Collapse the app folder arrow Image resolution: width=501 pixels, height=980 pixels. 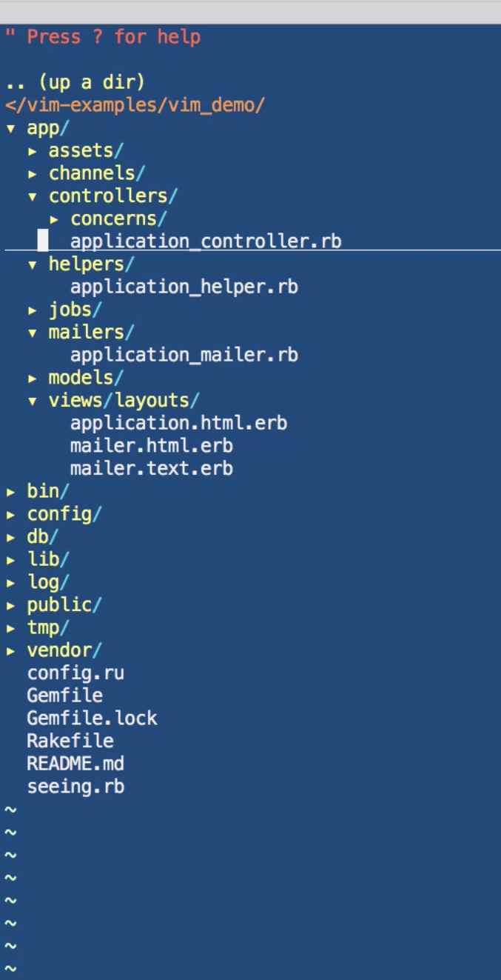coord(10,128)
